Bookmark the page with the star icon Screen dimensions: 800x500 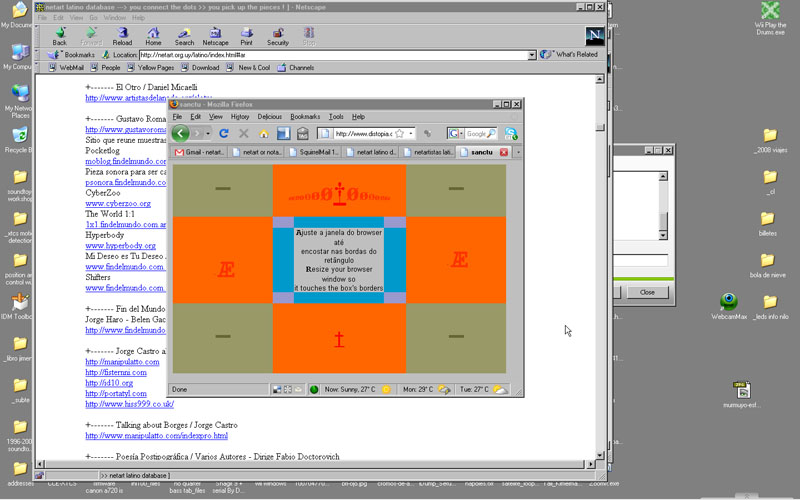tap(399, 133)
